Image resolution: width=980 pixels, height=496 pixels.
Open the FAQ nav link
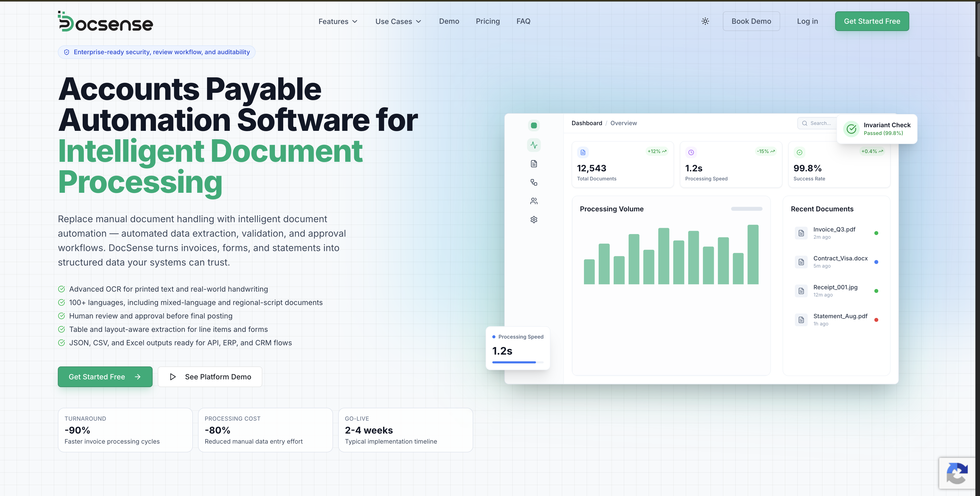tap(523, 21)
